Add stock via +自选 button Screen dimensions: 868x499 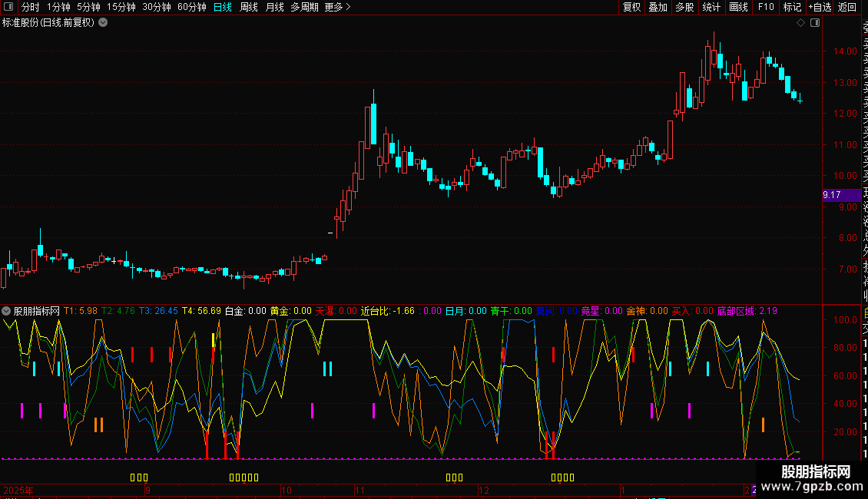[820, 7]
